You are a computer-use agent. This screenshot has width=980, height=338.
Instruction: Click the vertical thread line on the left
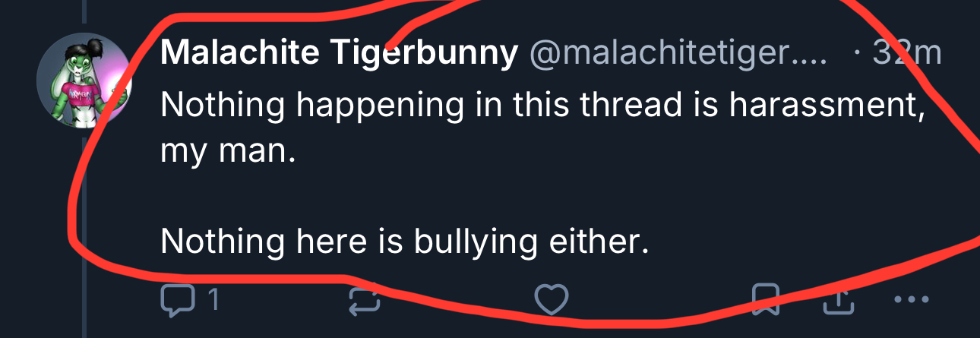(x=84, y=228)
